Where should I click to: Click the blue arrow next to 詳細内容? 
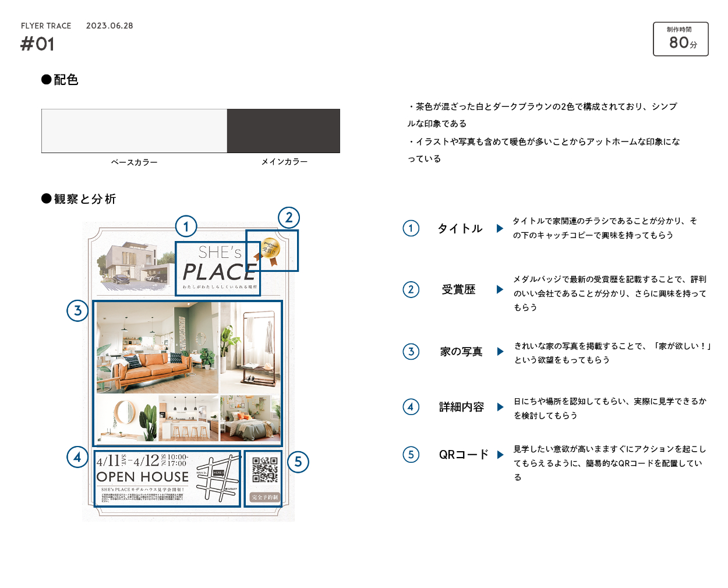(x=500, y=407)
